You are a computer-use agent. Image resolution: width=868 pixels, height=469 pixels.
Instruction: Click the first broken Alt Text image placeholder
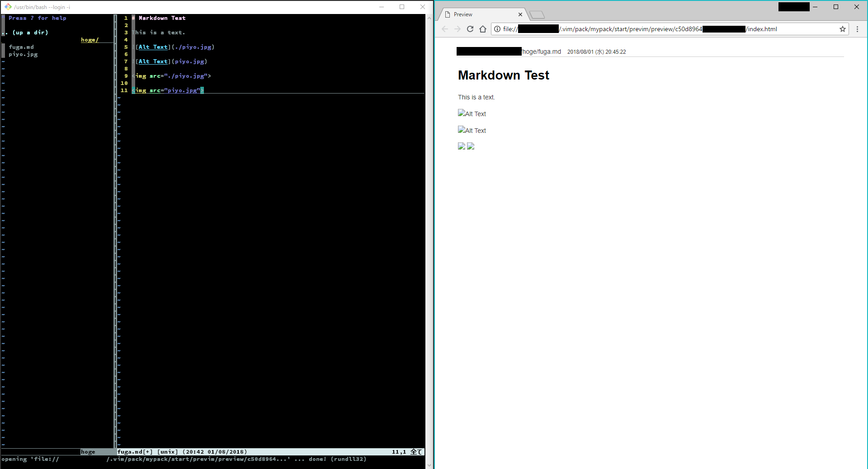[472, 113]
